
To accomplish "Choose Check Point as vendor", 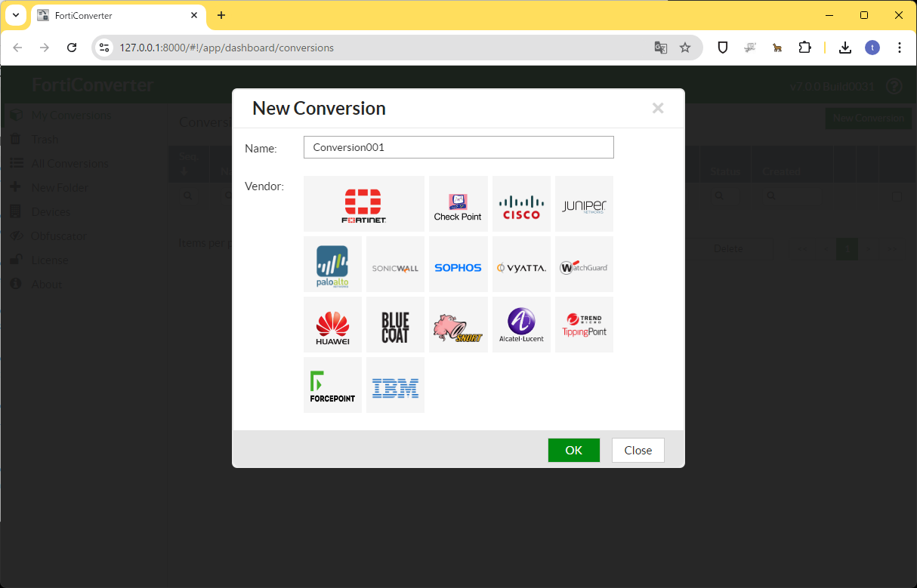I will coord(458,204).
